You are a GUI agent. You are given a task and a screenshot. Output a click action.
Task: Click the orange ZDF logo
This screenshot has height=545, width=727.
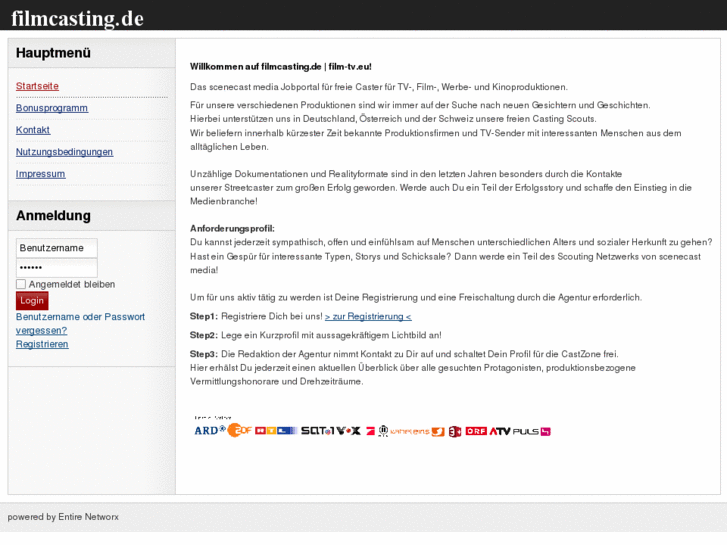pos(239,430)
